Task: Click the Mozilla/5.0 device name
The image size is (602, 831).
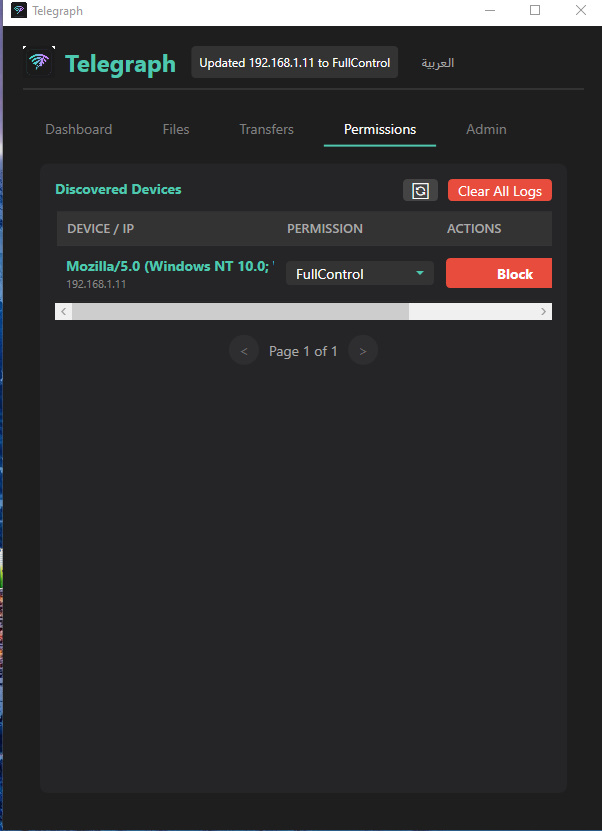Action: (x=170, y=266)
